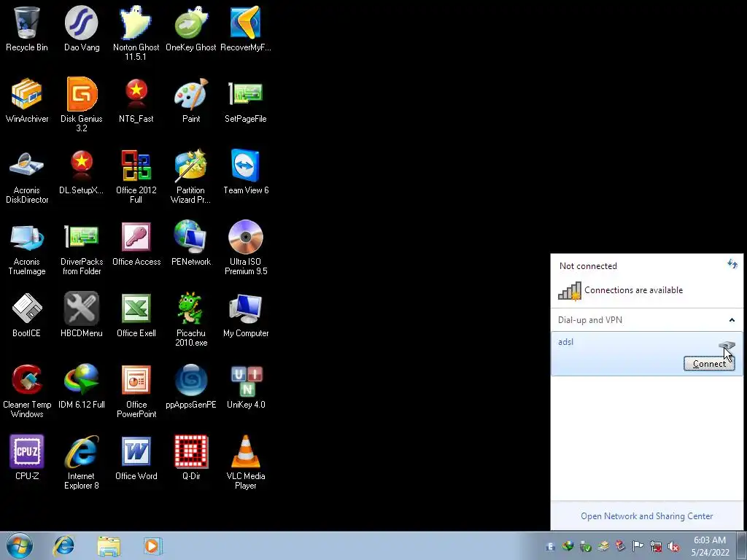Viewport: 747px width, 560px height.
Task: Open Windows Media Player from the taskbar
Action: 152,546
